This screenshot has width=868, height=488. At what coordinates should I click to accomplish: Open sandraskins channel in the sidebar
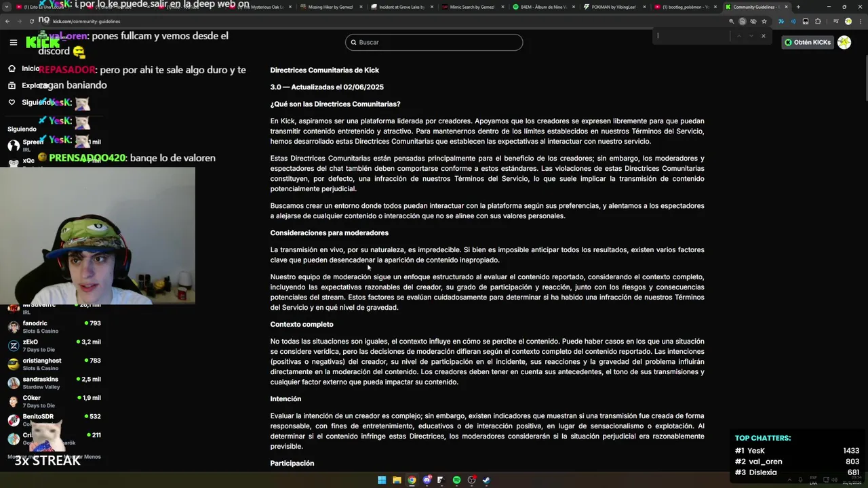point(54,383)
